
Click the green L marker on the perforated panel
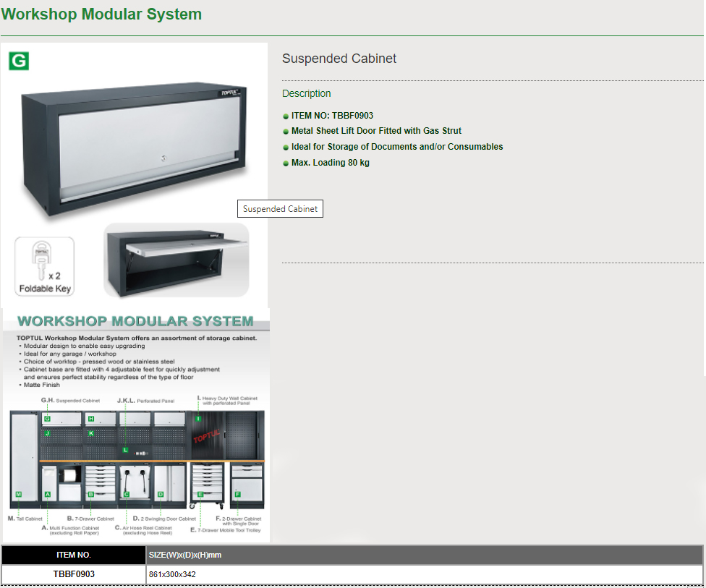[125, 450]
